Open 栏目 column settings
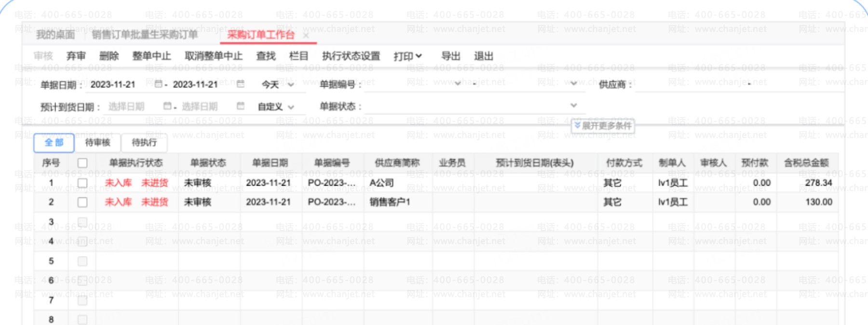 [x=298, y=56]
